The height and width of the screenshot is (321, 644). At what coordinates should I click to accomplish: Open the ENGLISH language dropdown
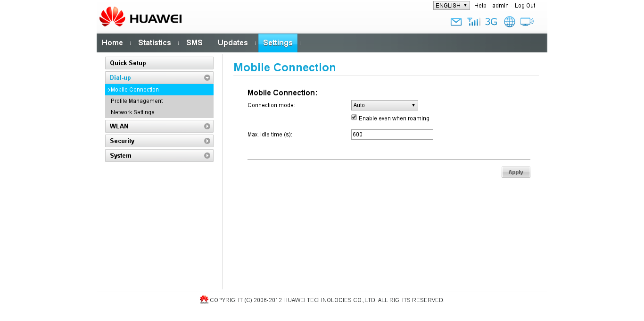pyautogui.click(x=452, y=6)
